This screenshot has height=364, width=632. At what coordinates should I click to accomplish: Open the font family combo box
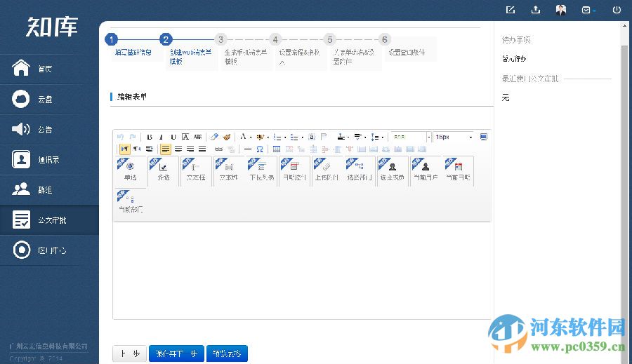[411, 137]
